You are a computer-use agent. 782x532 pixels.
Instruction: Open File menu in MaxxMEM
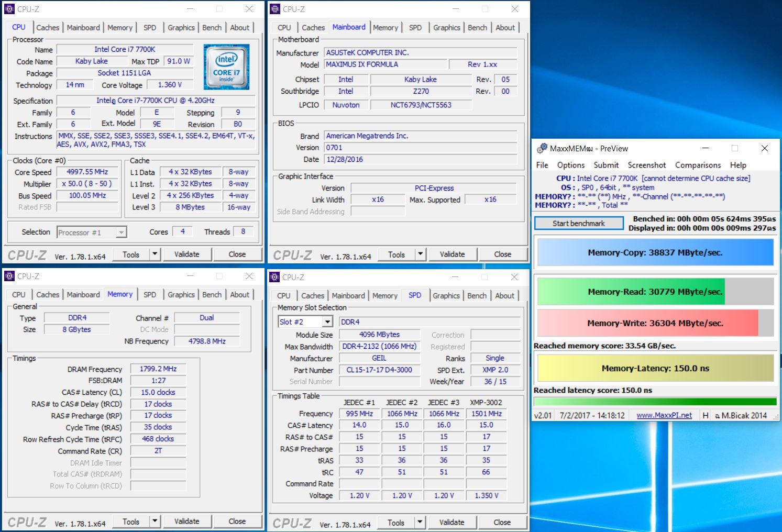coord(542,165)
